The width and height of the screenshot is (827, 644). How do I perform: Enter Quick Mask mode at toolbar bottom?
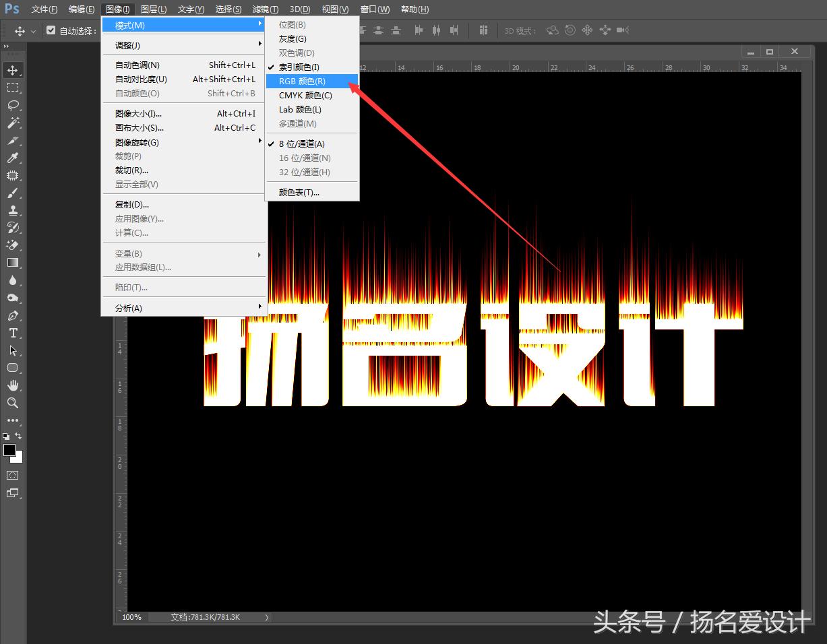click(x=11, y=474)
